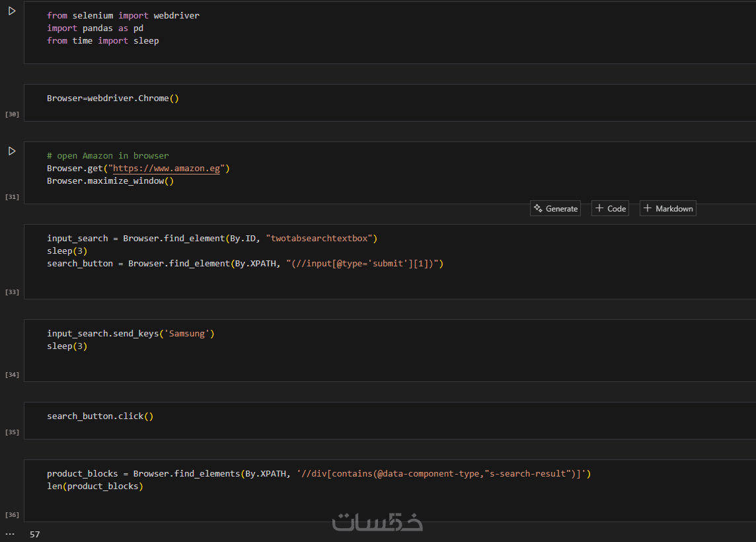The width and height of the screenshot is (756, 542).
Task: Focus the Browser=webdriver.Chrome() cell
Action: click(x=113, y=98)
